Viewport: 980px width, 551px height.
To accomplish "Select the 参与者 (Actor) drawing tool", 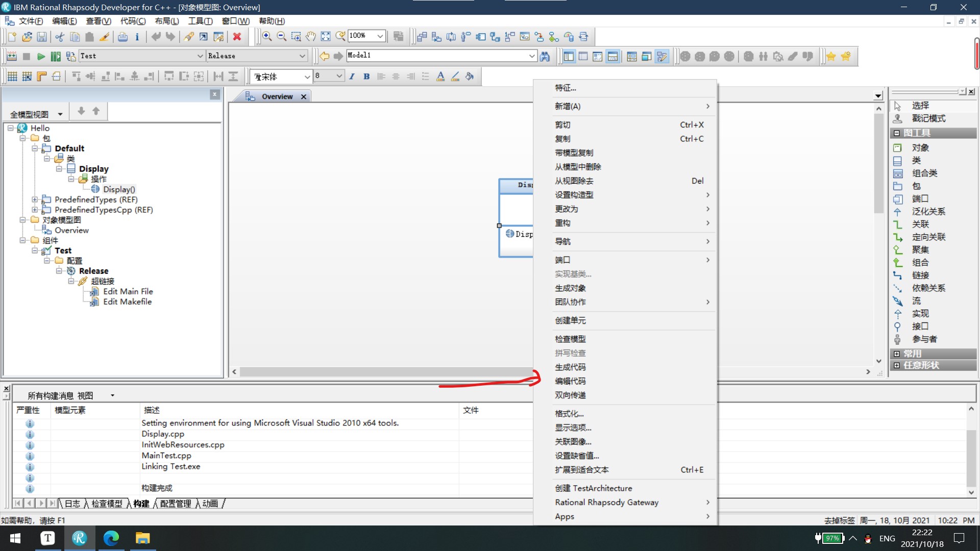I will pyautogui.click(x=924, y=339).
